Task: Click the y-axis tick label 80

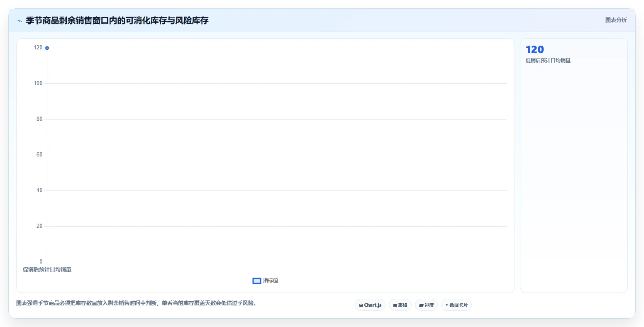Action: [39, 119]
